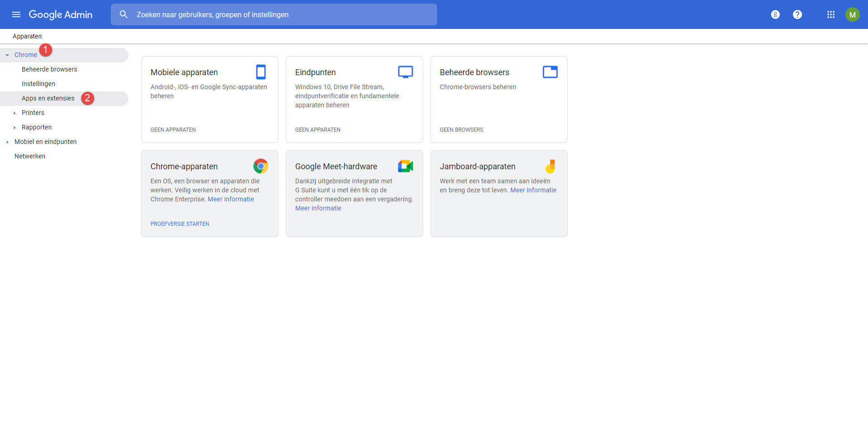The width and height of the screenshot is (868, 424).
Task: Open the hamburger main menu
Action: pyautogui.click(x=16, y=14)
